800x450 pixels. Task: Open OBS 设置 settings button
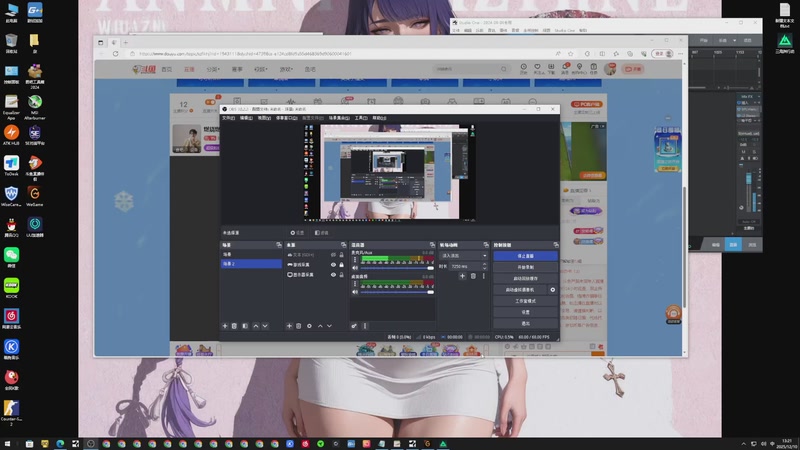[525, 312]
